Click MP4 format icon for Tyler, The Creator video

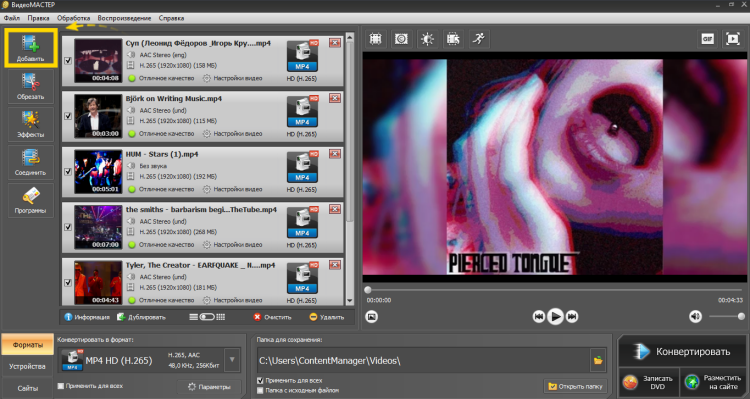click(302, 278)
